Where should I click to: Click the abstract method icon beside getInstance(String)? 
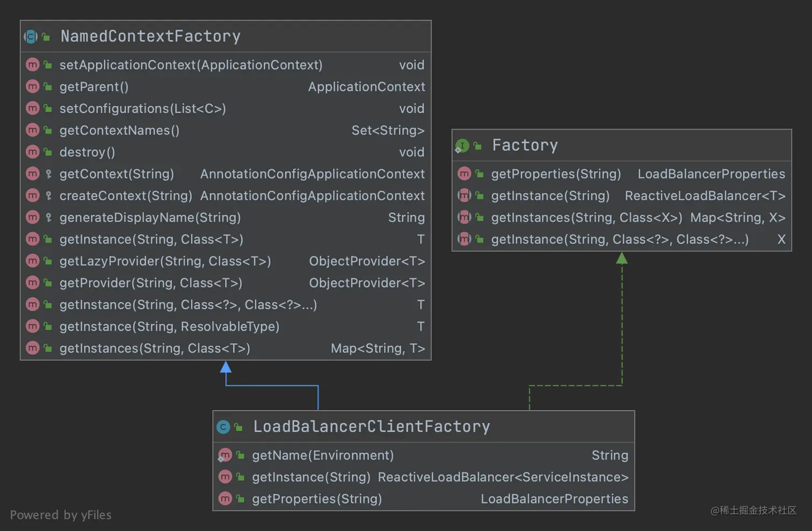pyautogui.click(x=464, y=196)
